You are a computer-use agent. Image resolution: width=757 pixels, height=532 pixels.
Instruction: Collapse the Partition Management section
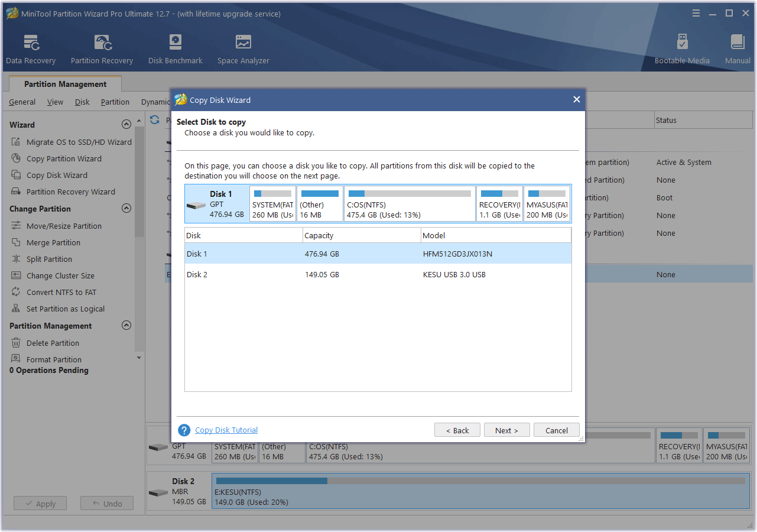click(x=126, y=325)
